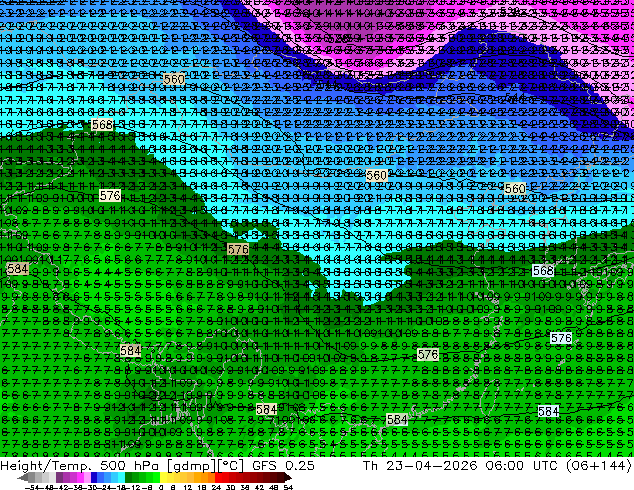Image resolution: width=634 pixels, height=490 pixels.
Task: Click the light blue "576" label at right
Action: [x=561, y=338]
